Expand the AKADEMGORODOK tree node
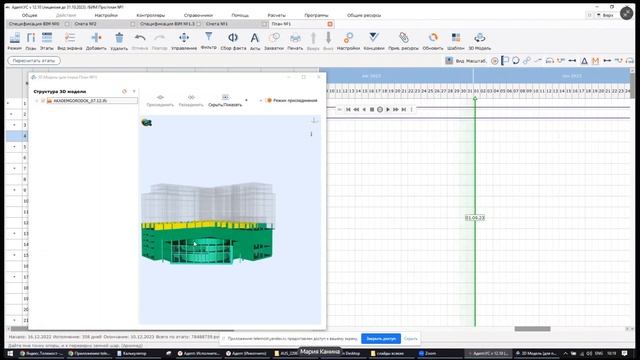 click(x=37, y=100)
